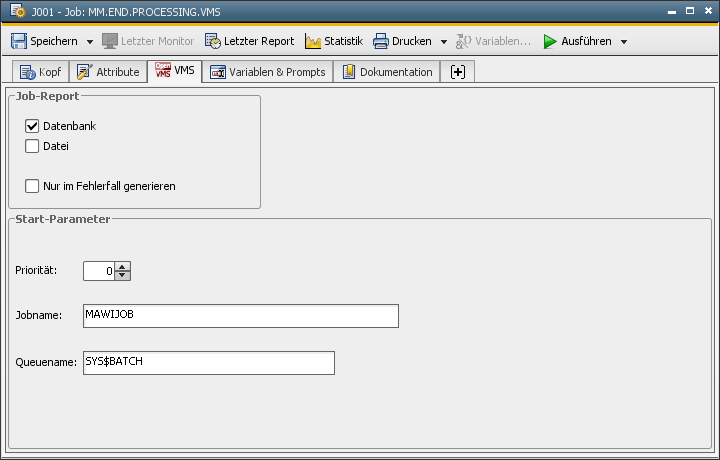The image size is (720, 460).
Task: Open the Attribute tab
Action: point(108,72)
